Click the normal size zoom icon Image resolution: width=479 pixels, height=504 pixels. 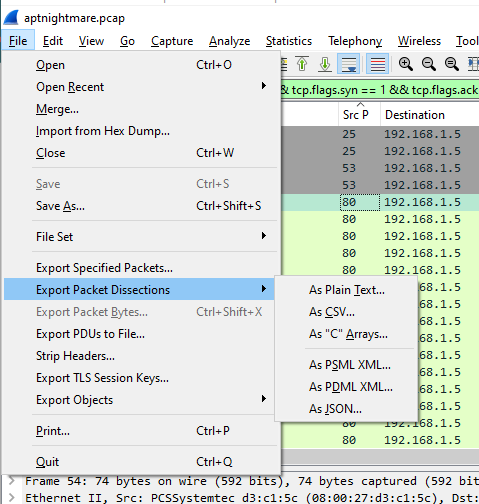tap(452, 64)
